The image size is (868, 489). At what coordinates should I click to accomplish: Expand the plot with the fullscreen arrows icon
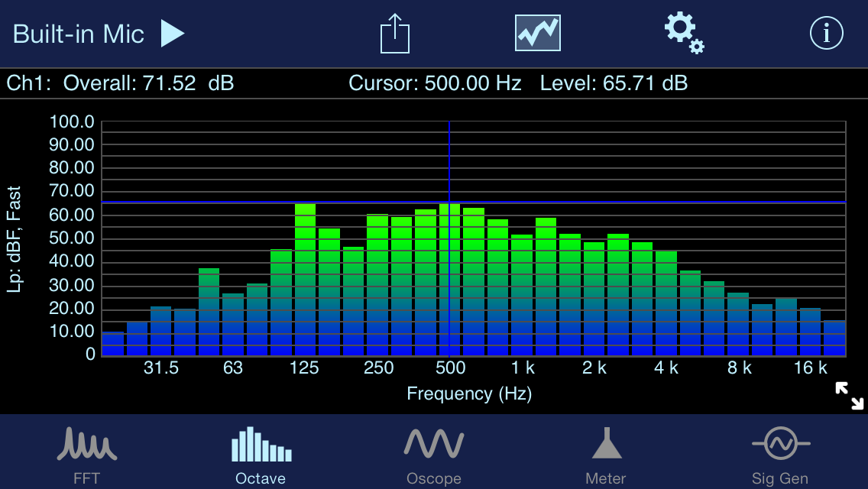(x=849, y=396)
